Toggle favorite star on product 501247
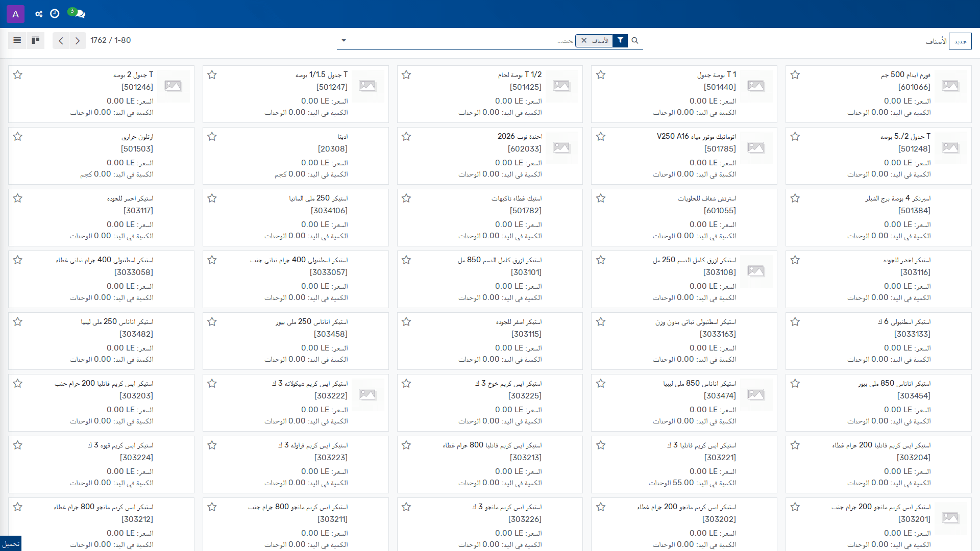The width and height of the screenshot is (980, 551). (212, 75)
